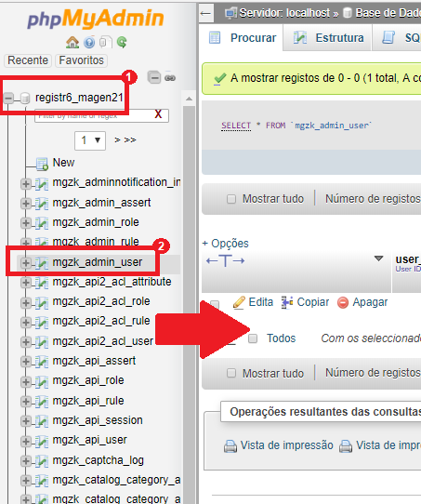Viewport: 421px width, 504px height.
Task: Click the mgzk_api_session table icon
Action: 42,420
